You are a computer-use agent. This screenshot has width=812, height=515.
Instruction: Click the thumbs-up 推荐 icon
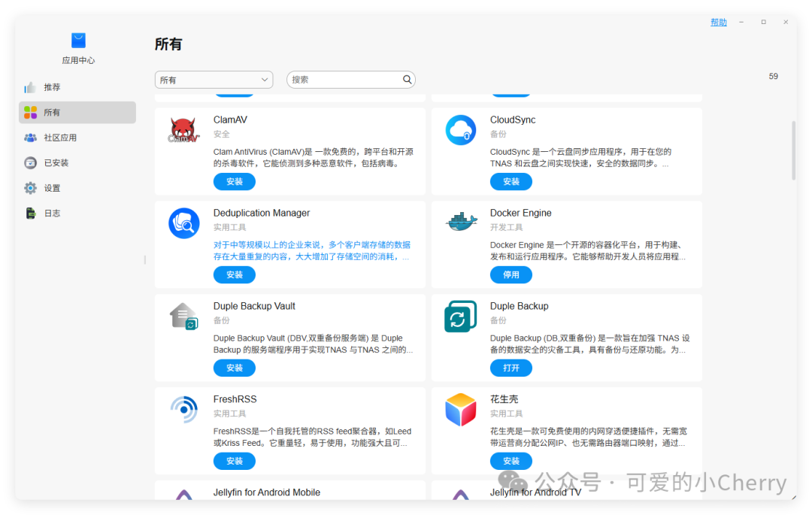click(x=30, y=87)
